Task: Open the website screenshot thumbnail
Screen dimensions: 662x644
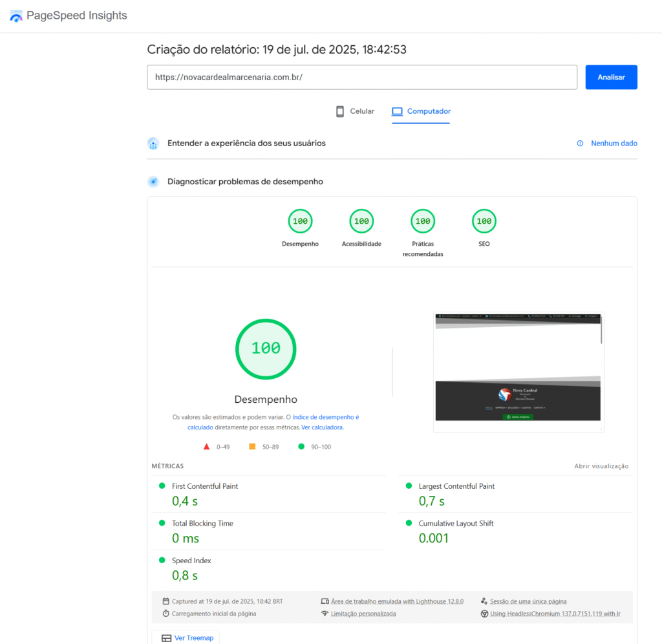Action: pyautogui.click(x=518, y=372)
